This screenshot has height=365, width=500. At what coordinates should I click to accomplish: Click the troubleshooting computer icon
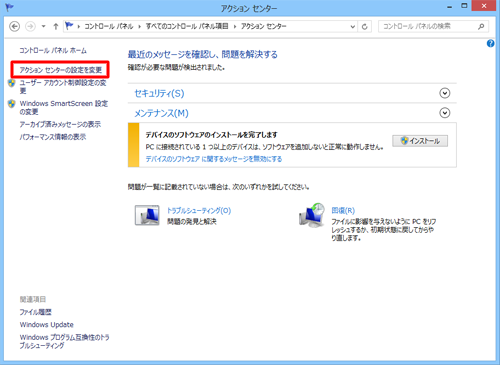click(x=147, y=215)
